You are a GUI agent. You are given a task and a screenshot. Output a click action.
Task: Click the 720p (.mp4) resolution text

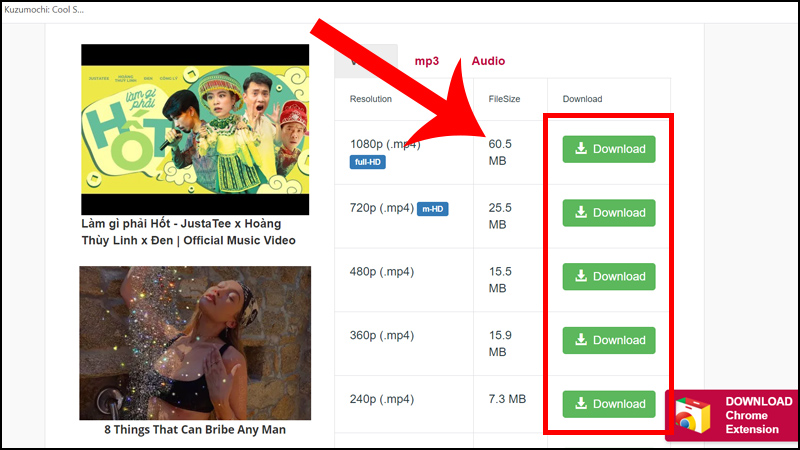[x=382, y=208]
